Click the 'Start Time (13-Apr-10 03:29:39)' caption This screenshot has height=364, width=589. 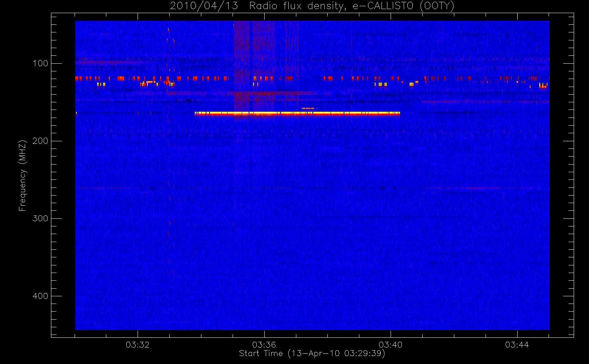point(312,353)
